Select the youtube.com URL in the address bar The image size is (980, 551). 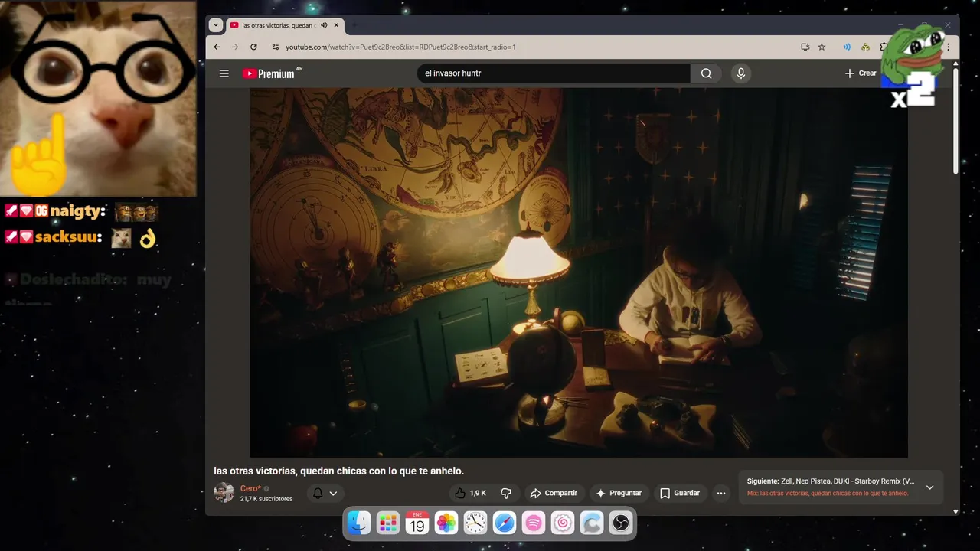coord(400,47)
